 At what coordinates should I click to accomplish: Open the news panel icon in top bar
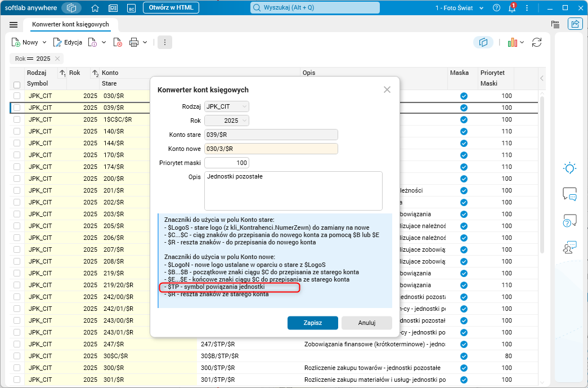tap(113, 8)
